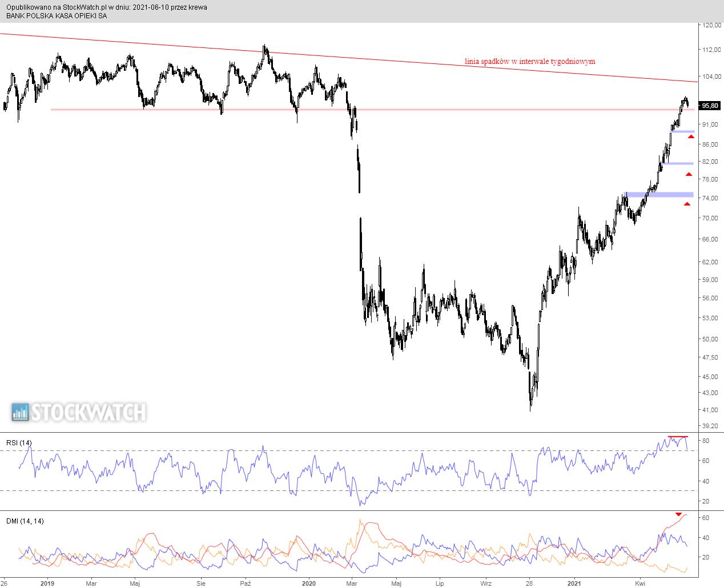Click the 66,00 price axis label
The height and width of the screenshot is (588, 724).
click(710, 239)
